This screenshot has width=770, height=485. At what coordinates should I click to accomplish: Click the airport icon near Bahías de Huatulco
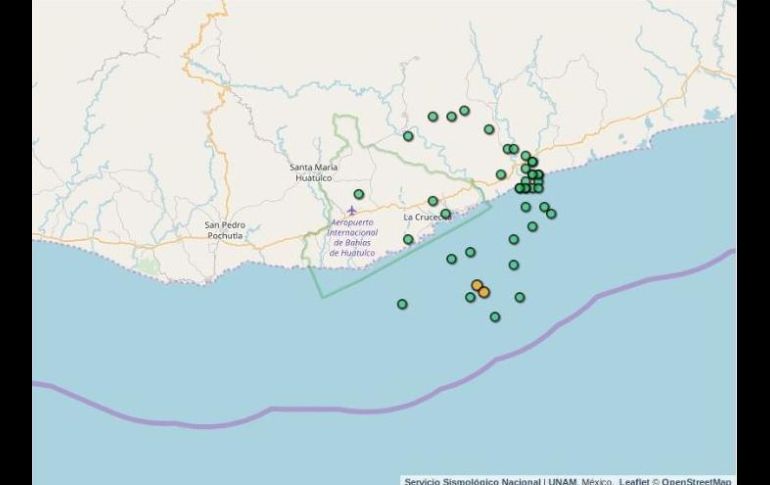[351, 210]
